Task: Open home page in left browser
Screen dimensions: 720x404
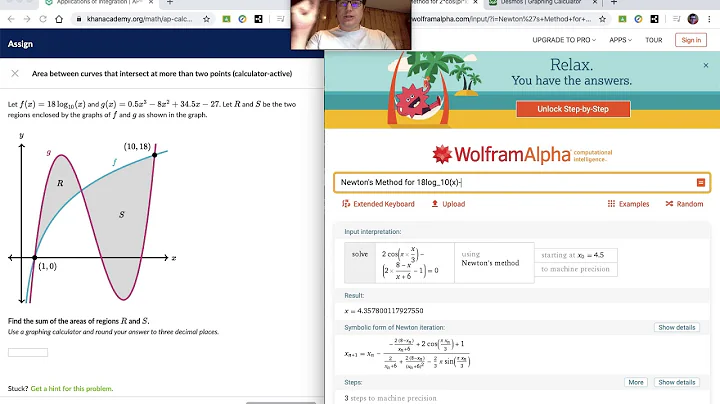Action: [59, 19]
